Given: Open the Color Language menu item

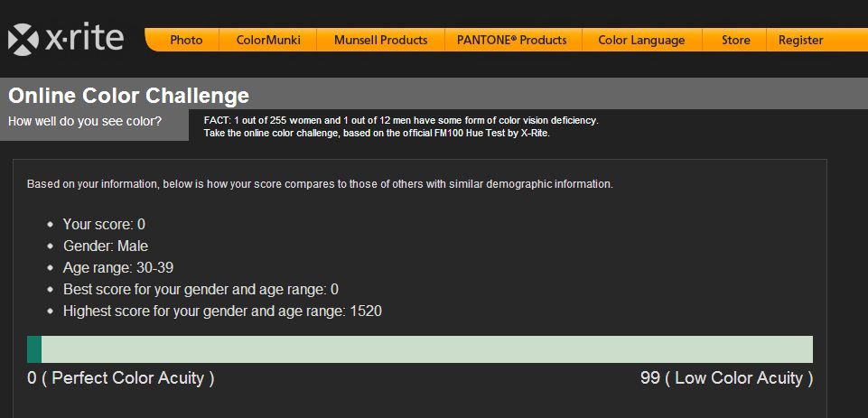Looking at the screenshot, I should (x=641, y=41).
